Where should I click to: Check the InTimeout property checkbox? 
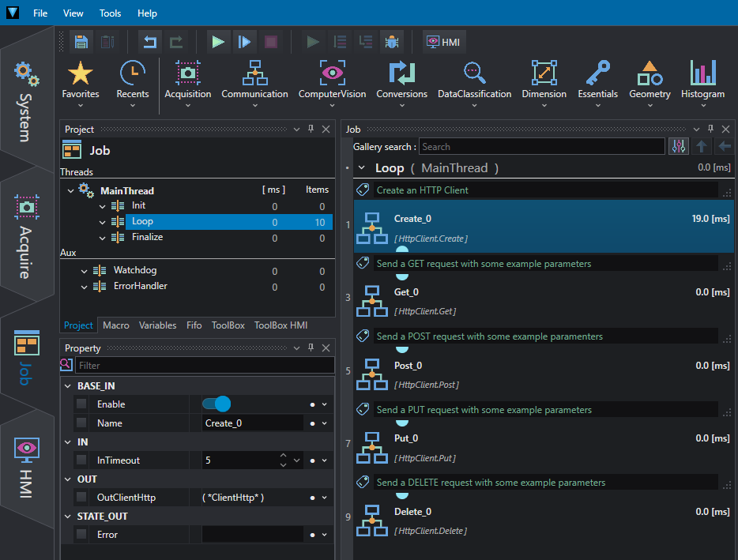pos(81,460)
